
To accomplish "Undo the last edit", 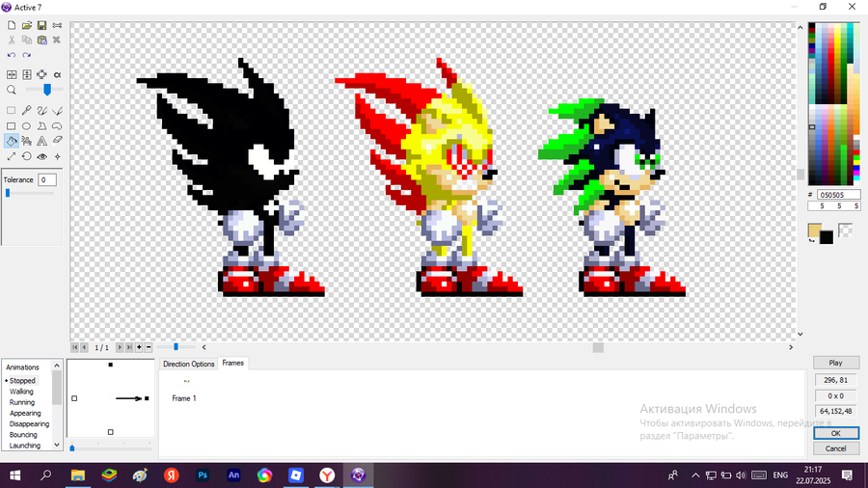I will [x=11, y=55].
